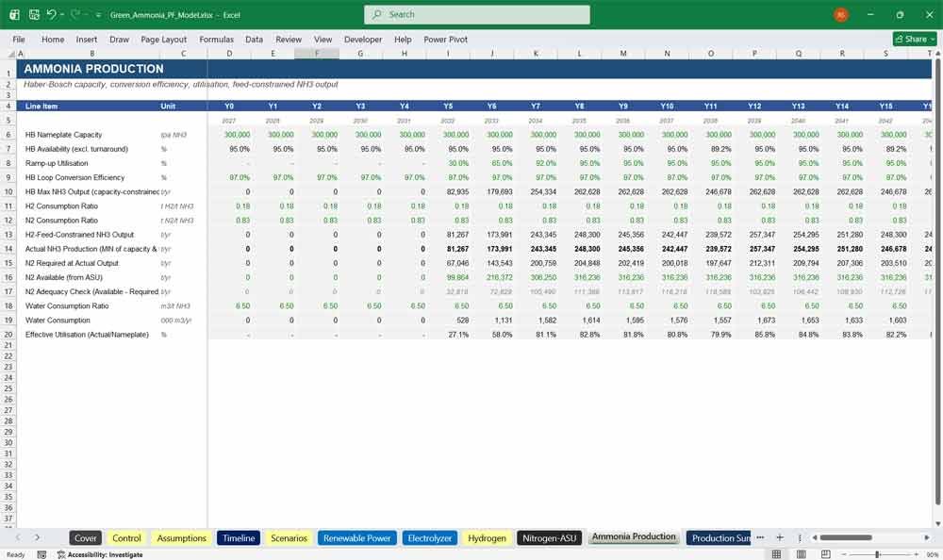Click the vertical scrollbar thumb
The width and height of the screenshot is (943, 560).
pos(937,282)
